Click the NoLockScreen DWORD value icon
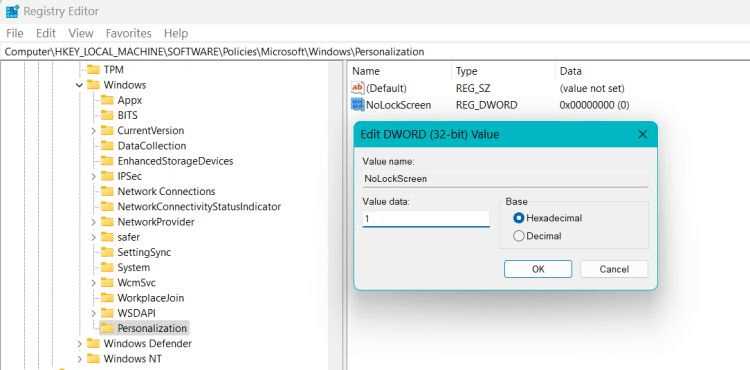This screenshot has height=370, width=750. coord(357,105)
